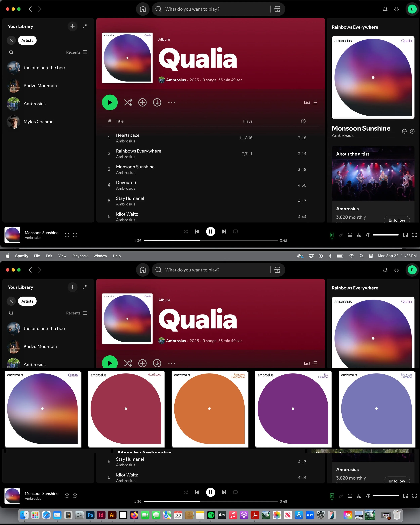The width and height of the screenshot is (420, 525).
Task: Download Qualia album in lower window
Action: coord(157,363)
